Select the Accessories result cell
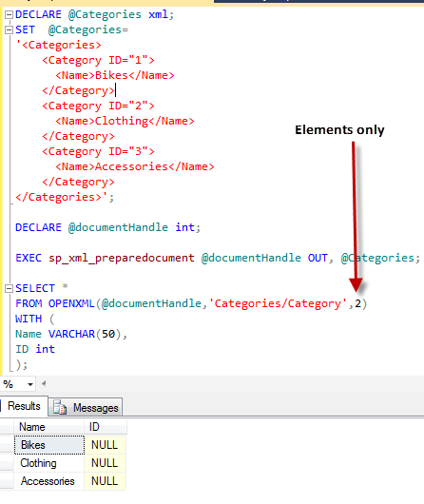 49,481
